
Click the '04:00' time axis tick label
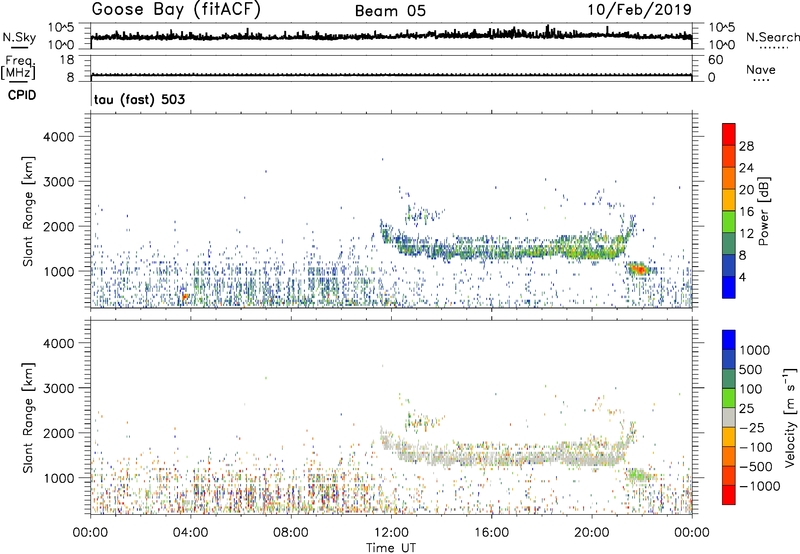(x=191, y=533)
